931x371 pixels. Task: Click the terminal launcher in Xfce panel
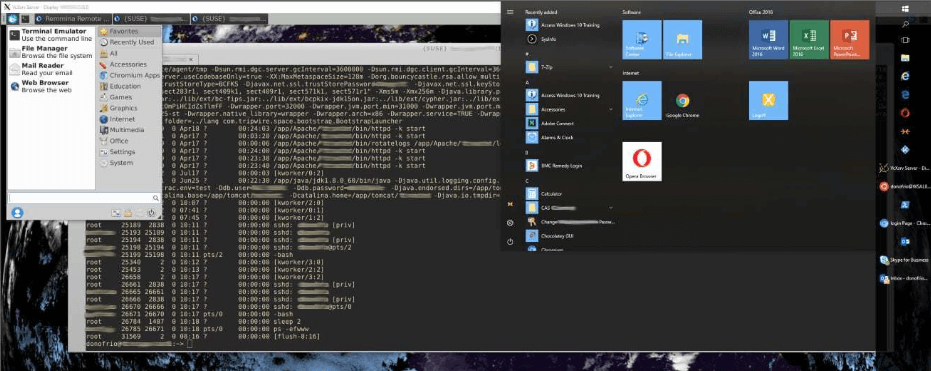coord(25,19)
